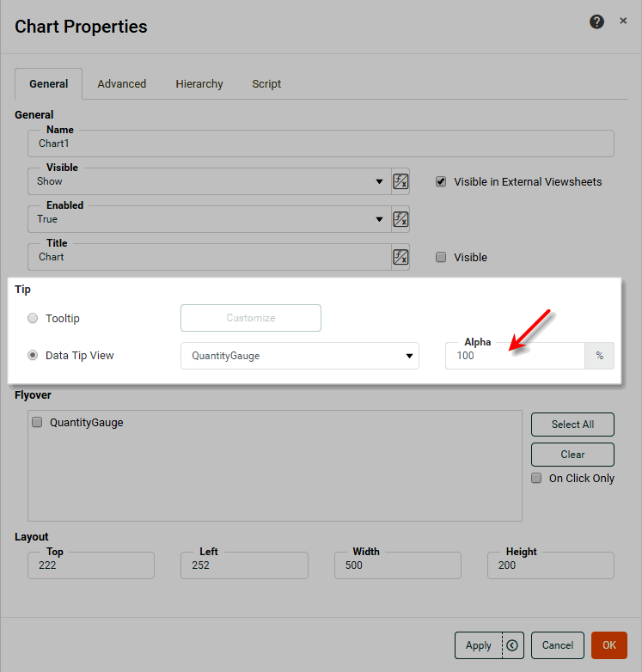Open formula editor for Visible field
The image size is (642, 672).
pyautogui.click(x=400, y=181)
